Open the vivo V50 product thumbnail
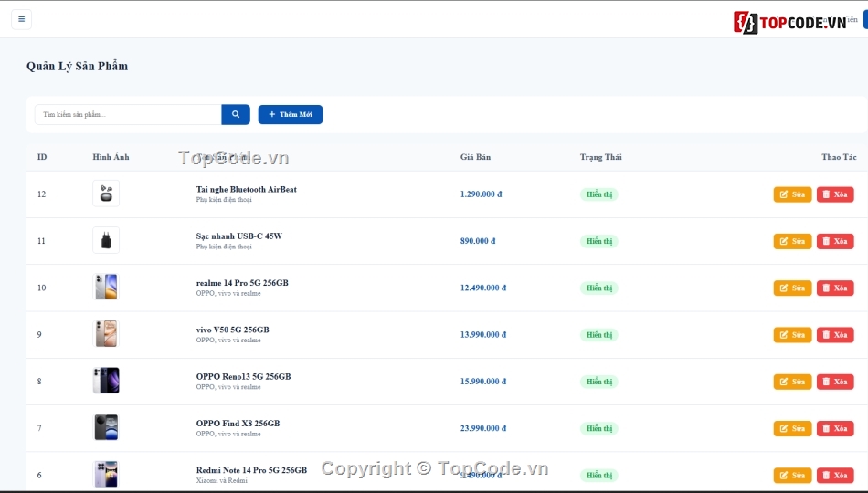The image size is (868, 493). (106, 333)
